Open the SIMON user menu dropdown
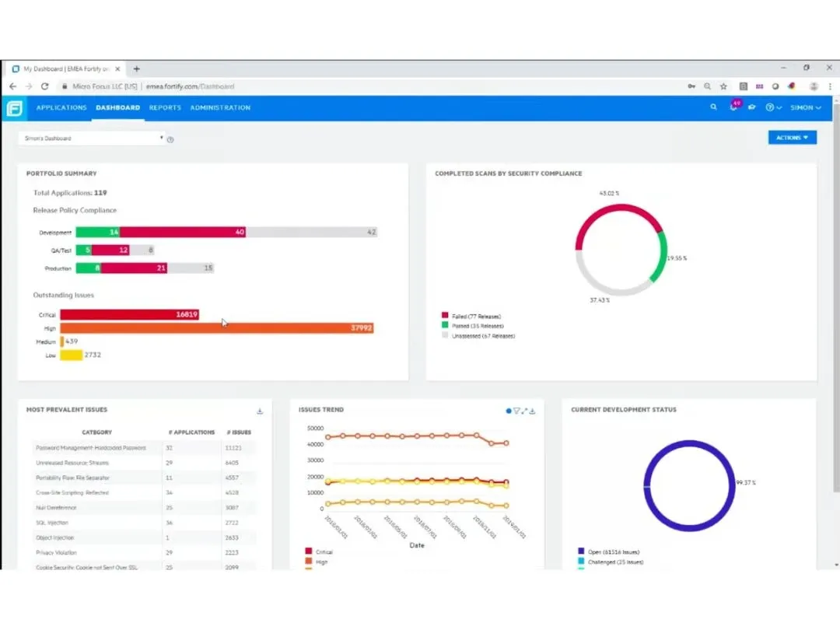840x630 pixels. [x=805, y=107]
